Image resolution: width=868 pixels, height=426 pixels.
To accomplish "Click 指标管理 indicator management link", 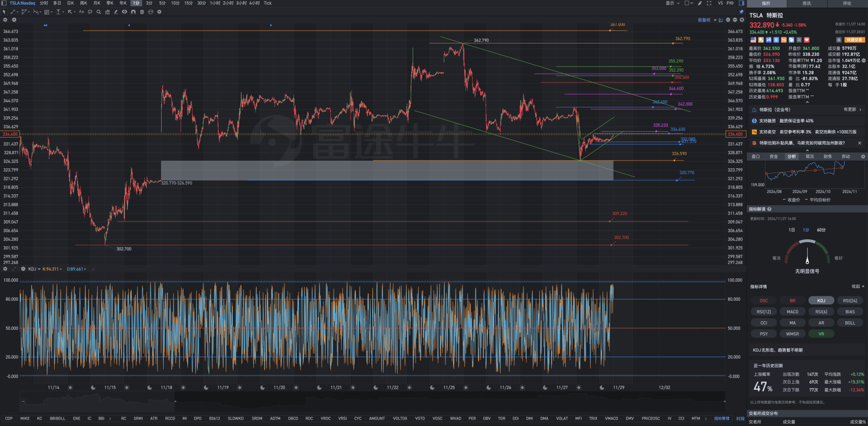I will pos(722,418).
